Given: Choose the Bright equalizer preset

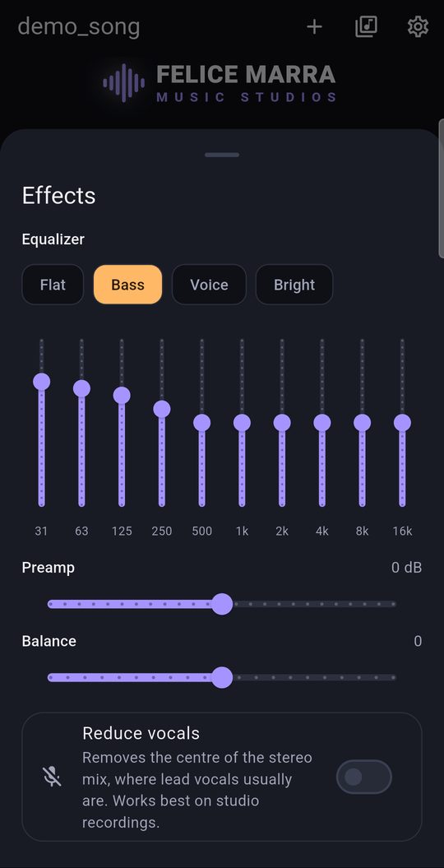Looking at the screenshot, I should click(294, 285).
